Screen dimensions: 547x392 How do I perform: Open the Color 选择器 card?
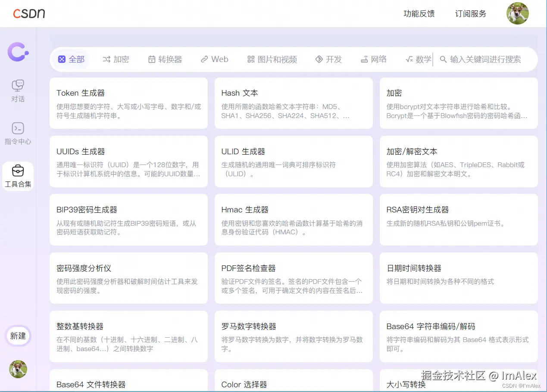pos(294,380)
